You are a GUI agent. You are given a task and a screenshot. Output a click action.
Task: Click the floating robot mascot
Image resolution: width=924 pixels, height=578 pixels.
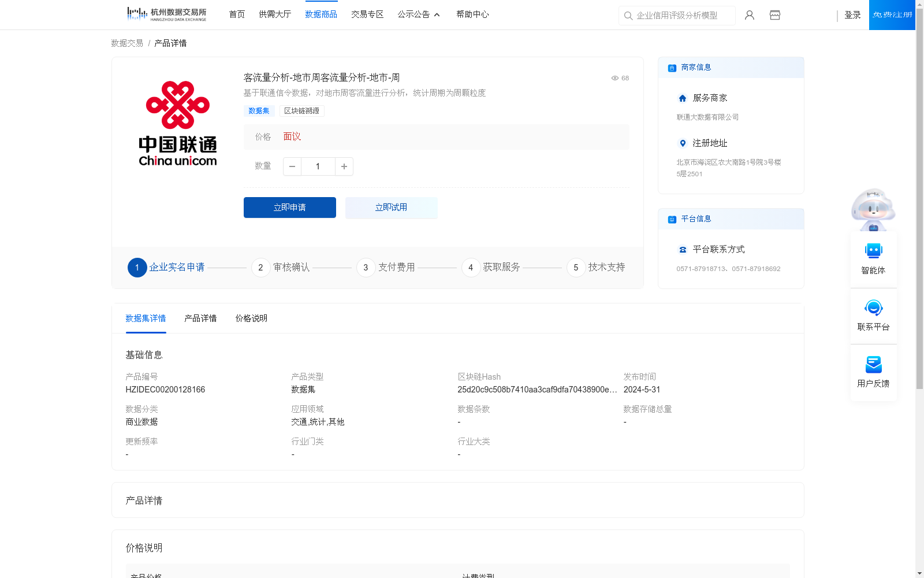tap(873, 210)
